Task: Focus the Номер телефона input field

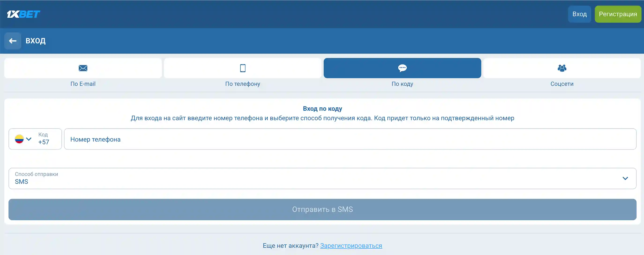Action: [350, 139]
